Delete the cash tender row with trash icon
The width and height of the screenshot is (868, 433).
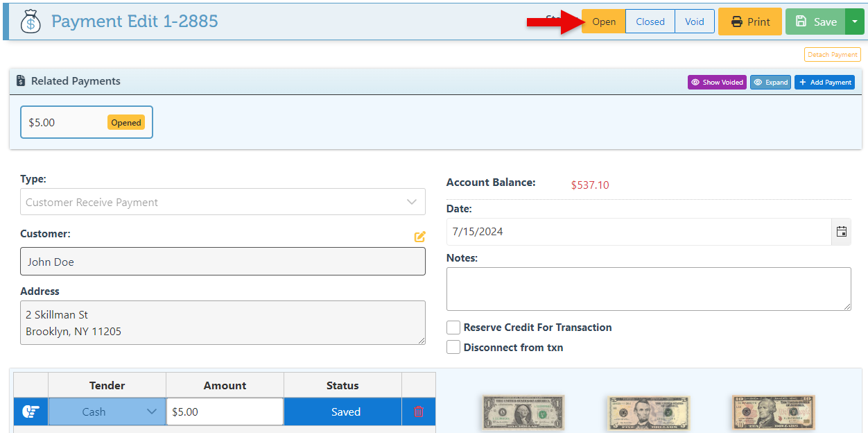pyautogui.click(x=419, y=411)
